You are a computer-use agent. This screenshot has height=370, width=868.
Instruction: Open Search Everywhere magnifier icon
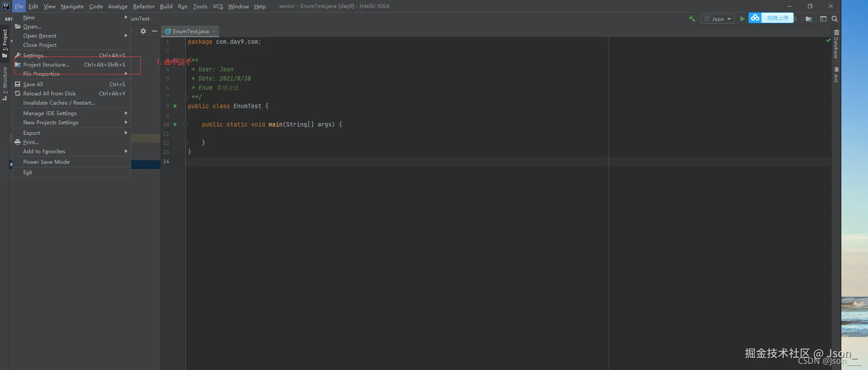tap(835, 19)
